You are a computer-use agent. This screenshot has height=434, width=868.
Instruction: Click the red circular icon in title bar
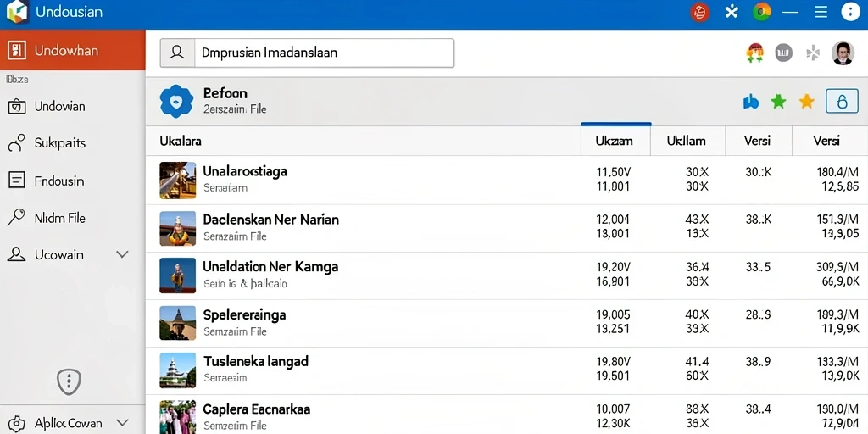[700, 12]
